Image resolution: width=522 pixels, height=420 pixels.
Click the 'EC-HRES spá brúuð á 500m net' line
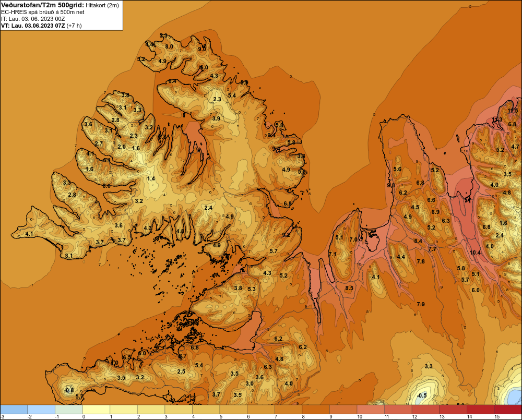click(x=43, y=12)
